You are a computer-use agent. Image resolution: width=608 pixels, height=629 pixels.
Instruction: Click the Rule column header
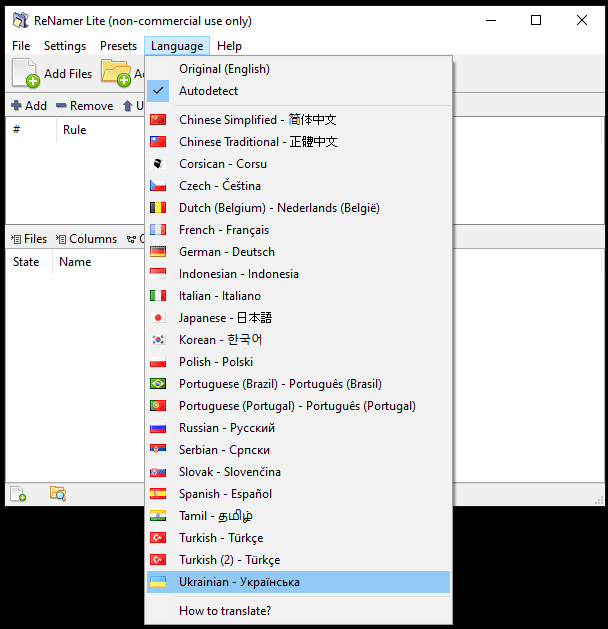click(75, 130)
